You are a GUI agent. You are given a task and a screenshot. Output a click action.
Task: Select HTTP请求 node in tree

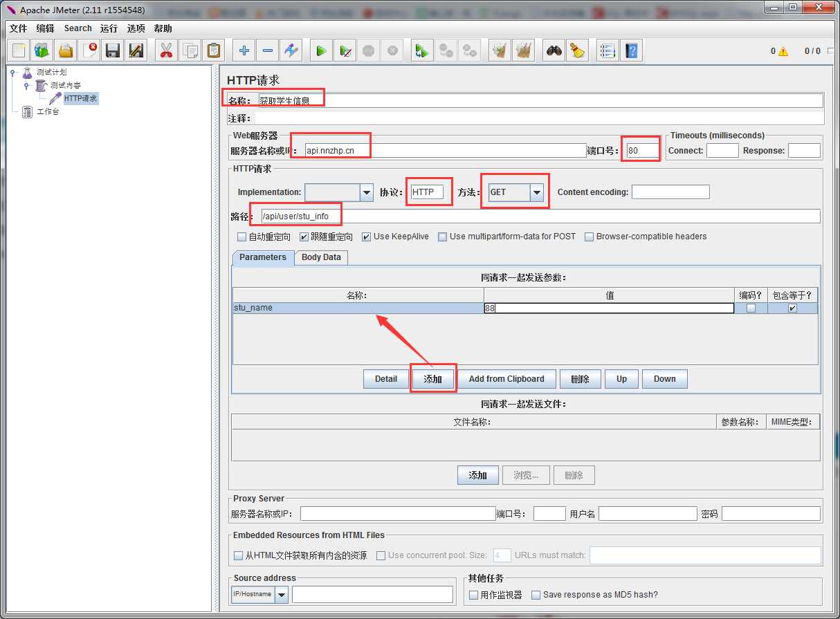click(x=80, y=98)
